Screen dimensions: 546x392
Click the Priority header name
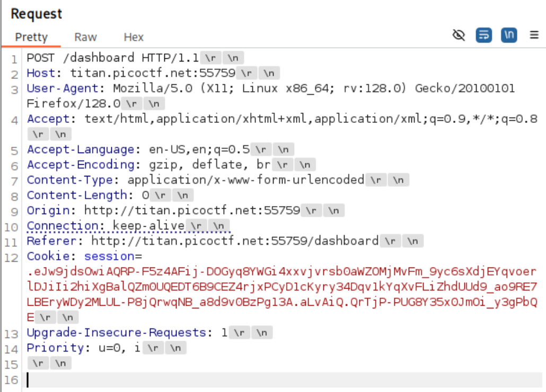pos(55,348)
